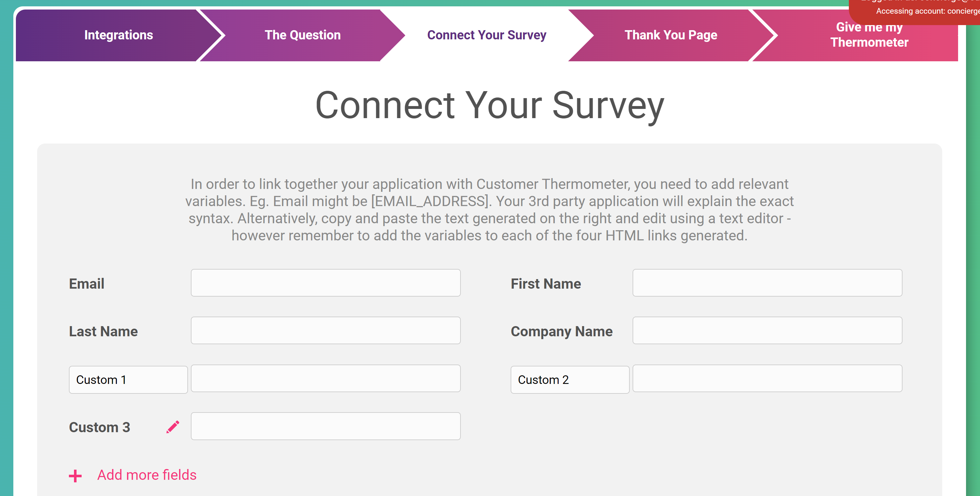Focus the Custom 3 value input field
Viewport: 980px width, 496px height.
326,426
